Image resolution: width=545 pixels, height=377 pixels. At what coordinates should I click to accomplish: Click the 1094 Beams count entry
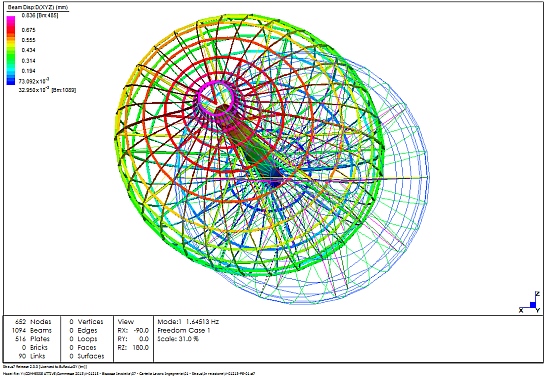32,330
